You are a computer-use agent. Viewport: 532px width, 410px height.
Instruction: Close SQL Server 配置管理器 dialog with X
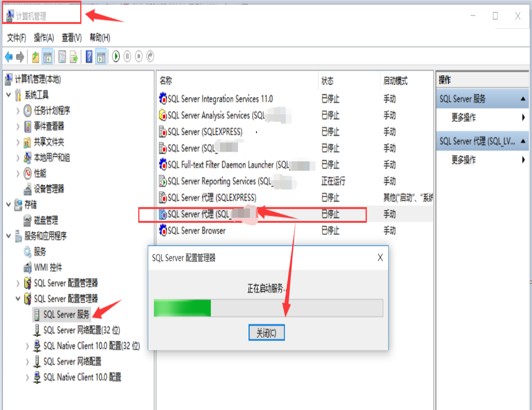point(381,257)
